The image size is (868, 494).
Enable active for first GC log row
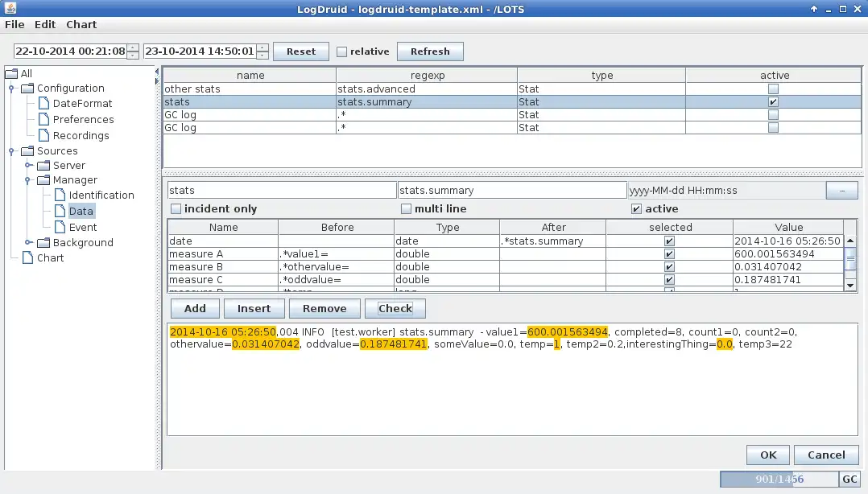click(773, 114)
